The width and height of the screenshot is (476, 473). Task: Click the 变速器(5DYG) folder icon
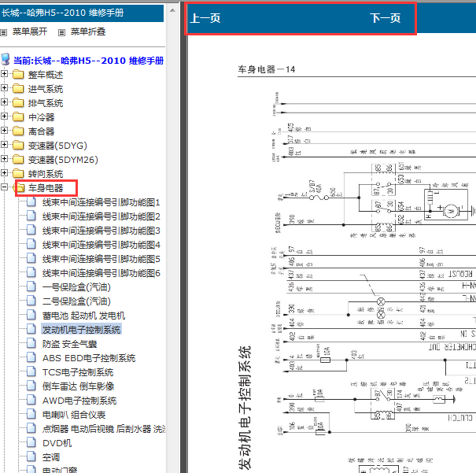coord(18,145)
